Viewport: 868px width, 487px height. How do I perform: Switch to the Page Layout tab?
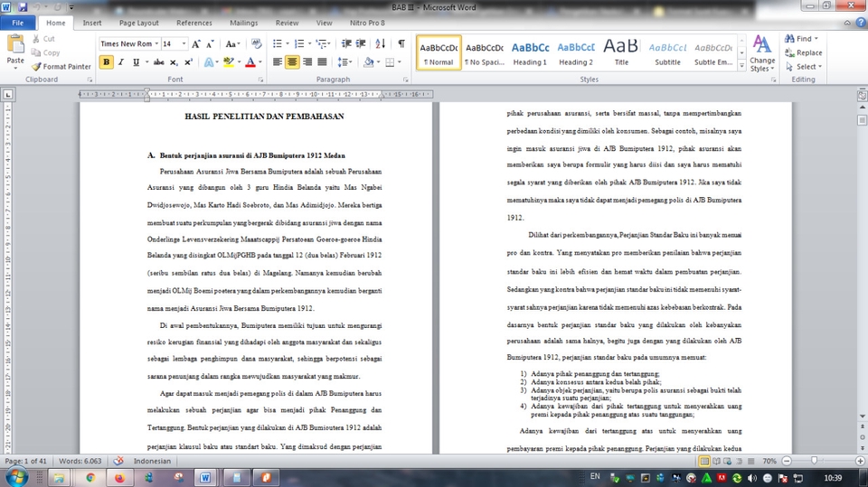139,23
